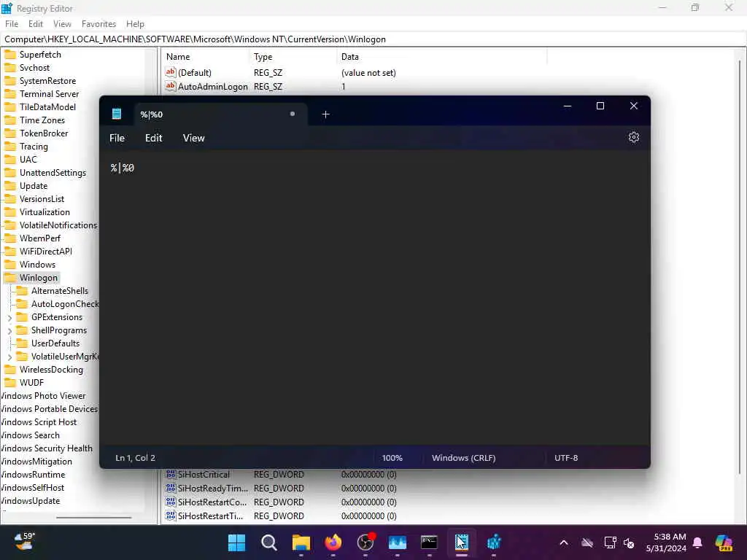Select the VolatileNotifications key
Screen dimensions: 747x560
(x=58, y=225)
